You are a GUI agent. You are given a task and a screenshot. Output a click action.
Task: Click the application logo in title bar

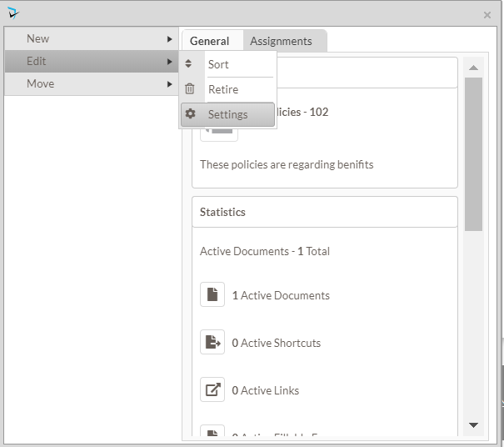click(12, 13)
